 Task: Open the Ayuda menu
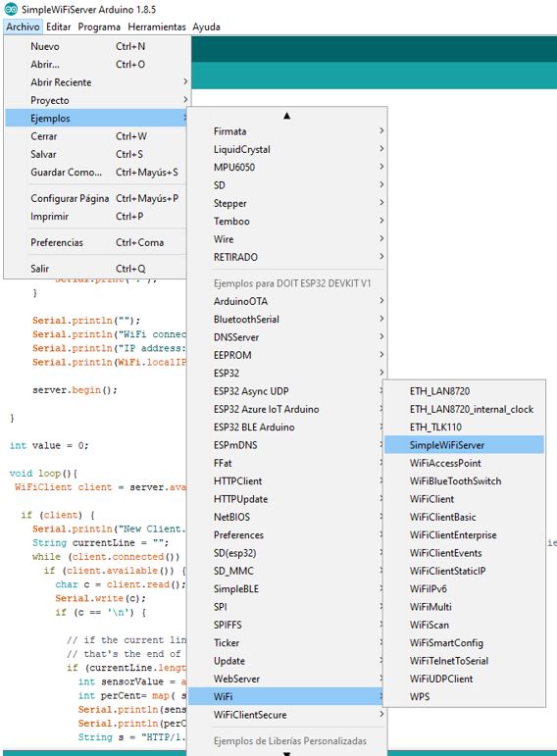206,27
